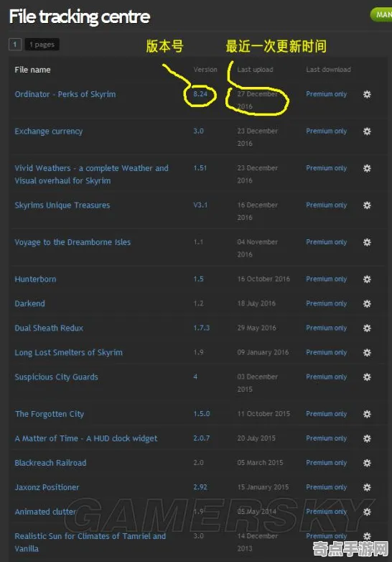Open Long Lost Smelters of Skyrim mod page
The image size is (392, 562).
68,353
